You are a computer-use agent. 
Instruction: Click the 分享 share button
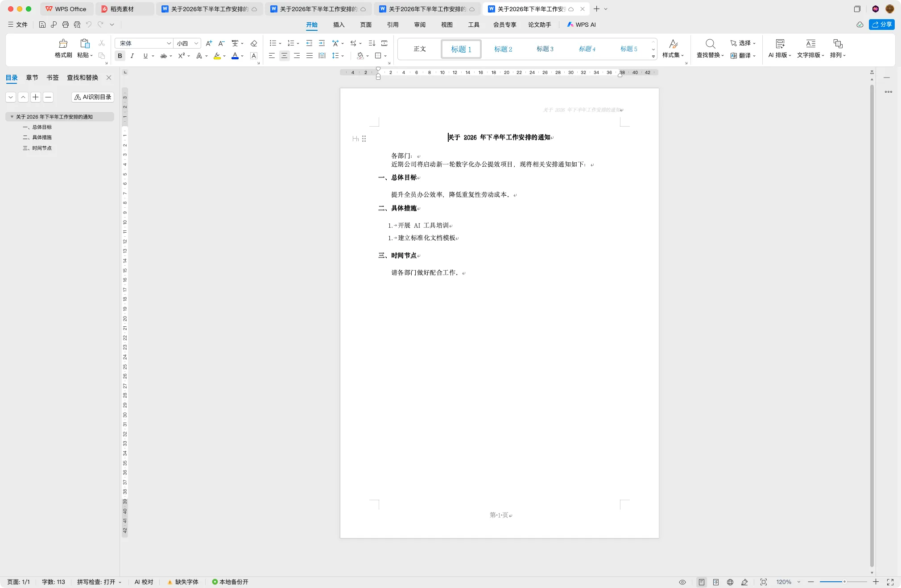pos(881,25)
